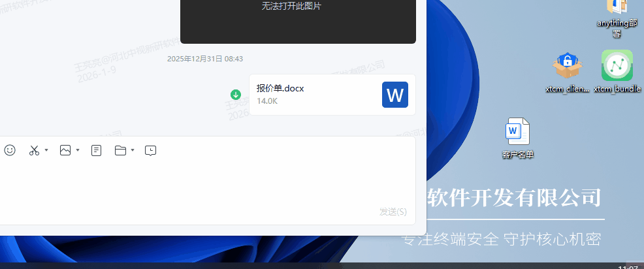The height and width of the screenshot is (269, 644).
Task: Click the send file folder icon
Action: 120,150
